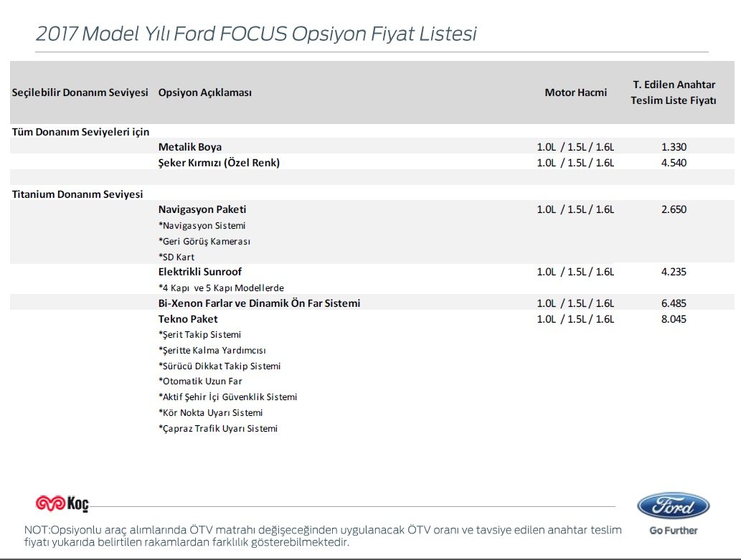The width and height of the screenshot is (741, 560).
Task: Click Seçilebilir Donanım Seviyesi column header
Action: [80, 92]
